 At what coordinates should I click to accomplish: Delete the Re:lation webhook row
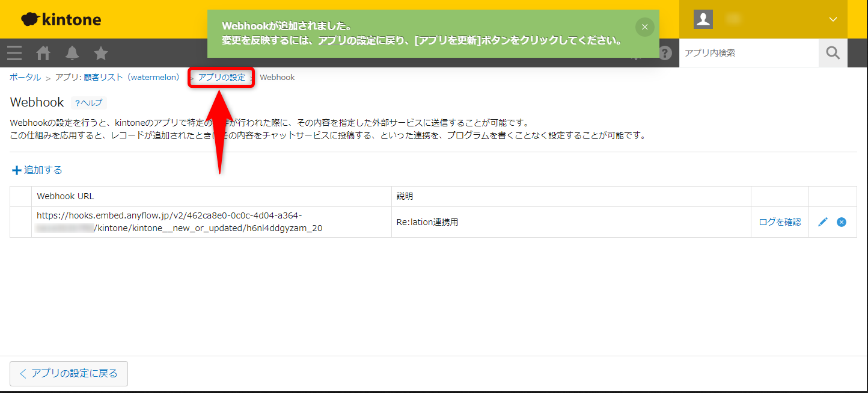click(842, 222)
